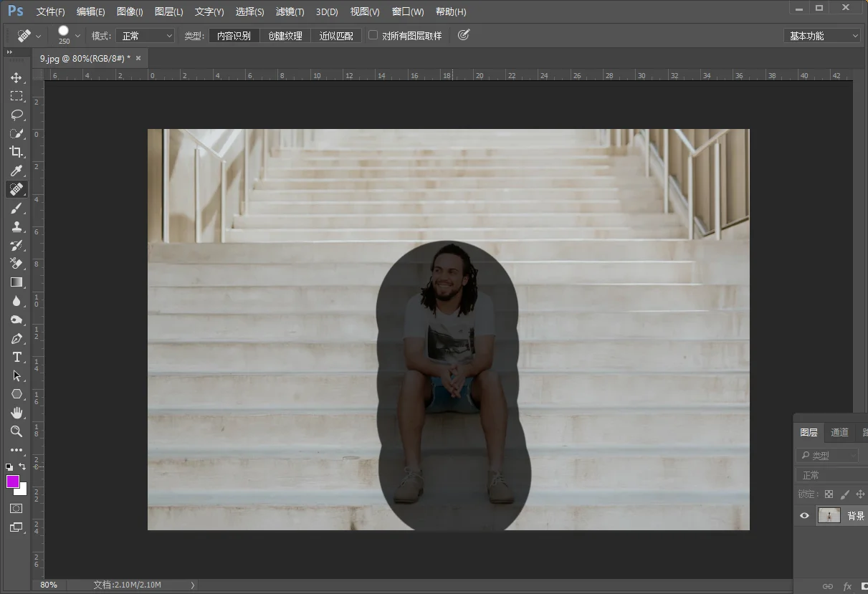
Task: Select the Horizontal Type tool
Action: coord(16,357)
